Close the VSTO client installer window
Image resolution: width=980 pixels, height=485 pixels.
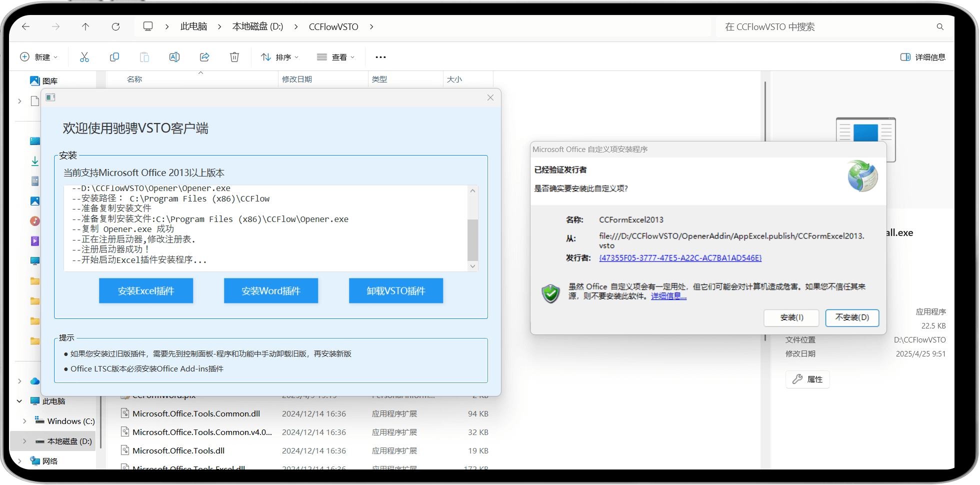tap(490, 97)
